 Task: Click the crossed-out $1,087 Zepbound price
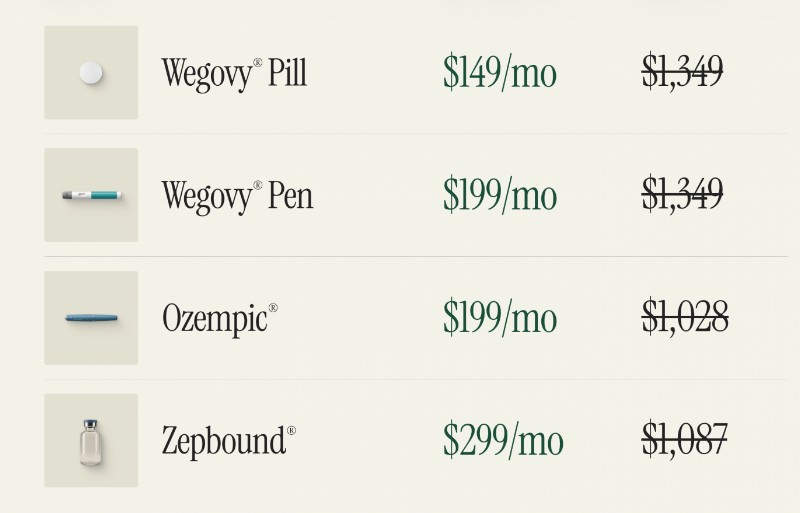(x=684, y=439)
